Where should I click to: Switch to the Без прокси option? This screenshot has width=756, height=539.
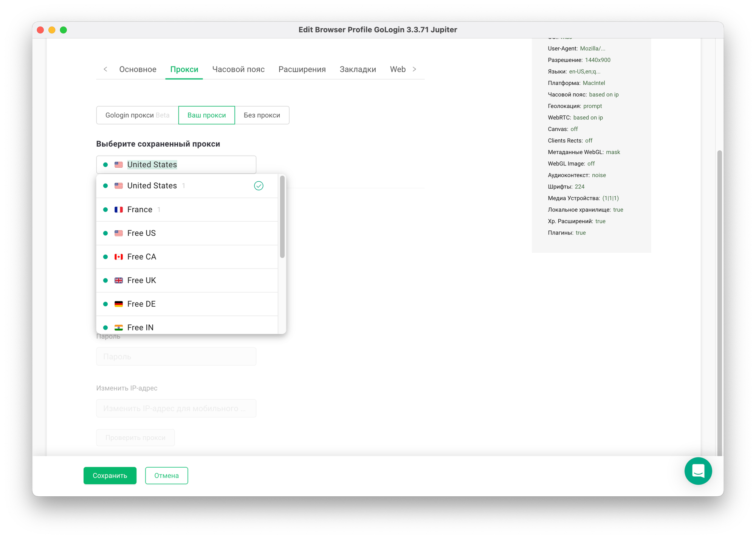tap(262, 115)
